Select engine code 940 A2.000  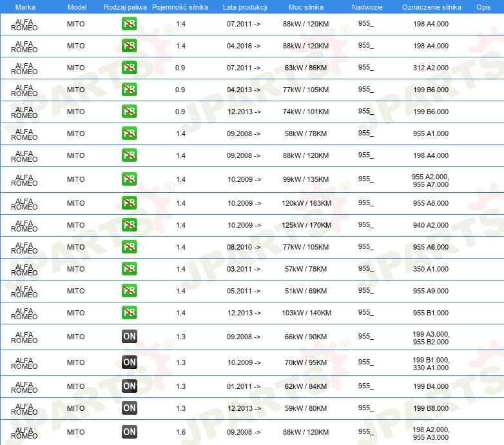431,225
